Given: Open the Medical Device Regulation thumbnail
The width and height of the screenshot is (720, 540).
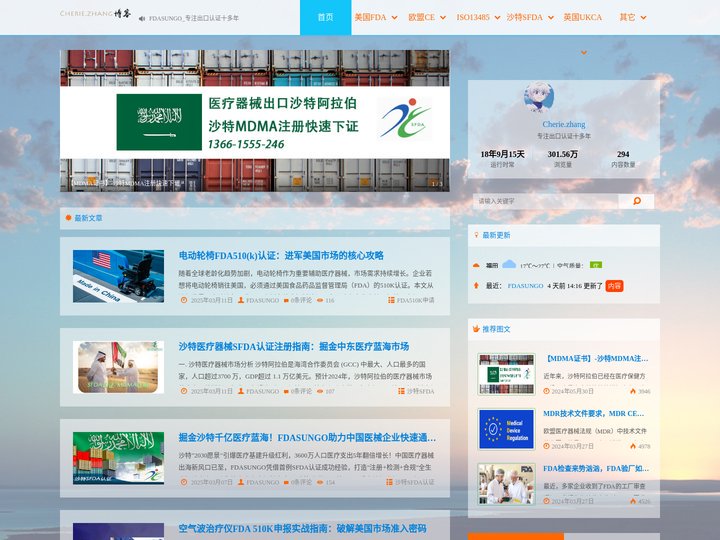Looking at the screenshot, I should coord(506,429).
